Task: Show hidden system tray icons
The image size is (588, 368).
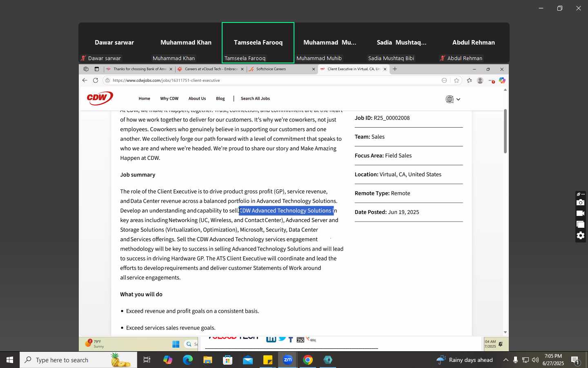Action: (x=506, y=360)
